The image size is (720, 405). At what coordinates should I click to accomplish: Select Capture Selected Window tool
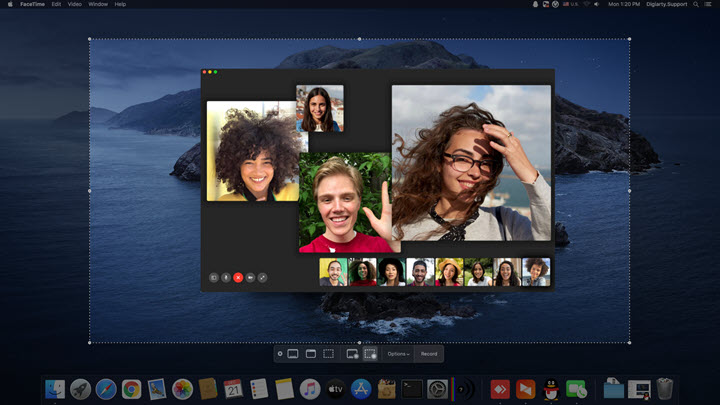310,354
